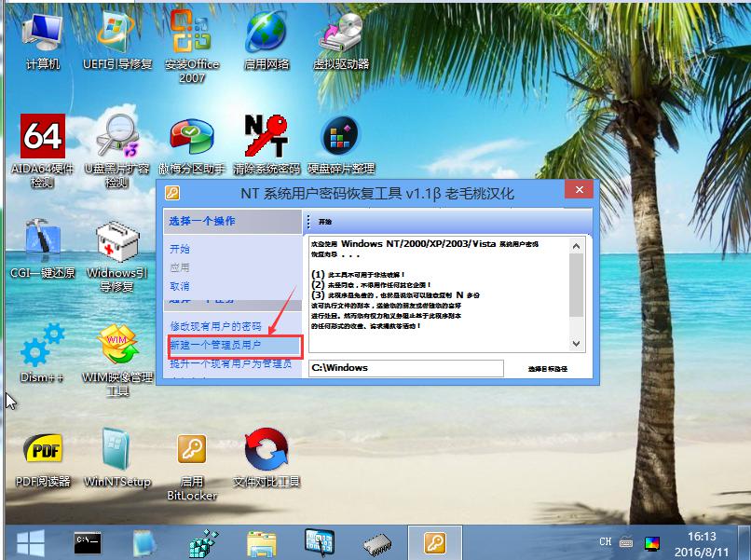Open the WIM image management tool
Image resolution: width=751 pixels, height=560 pixels.
click(x=117, y=354)
